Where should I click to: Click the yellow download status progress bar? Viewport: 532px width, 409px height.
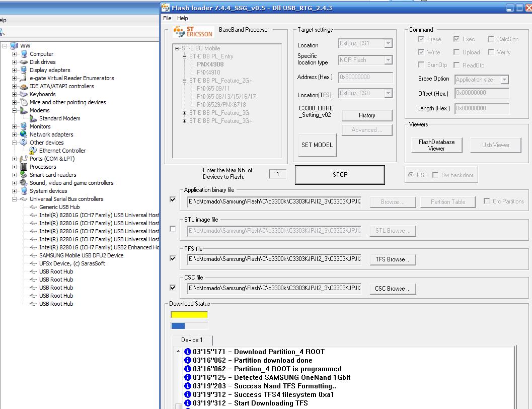point(189,315)
